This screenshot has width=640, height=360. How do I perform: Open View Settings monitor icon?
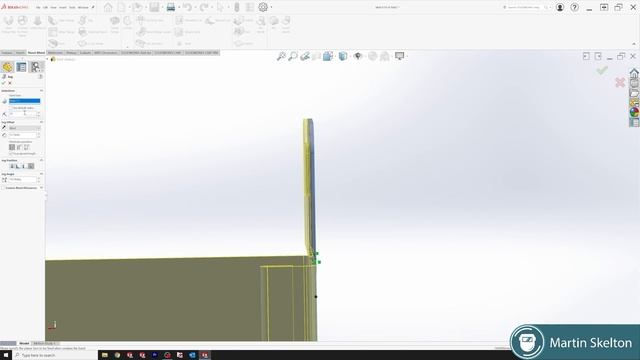400,56
